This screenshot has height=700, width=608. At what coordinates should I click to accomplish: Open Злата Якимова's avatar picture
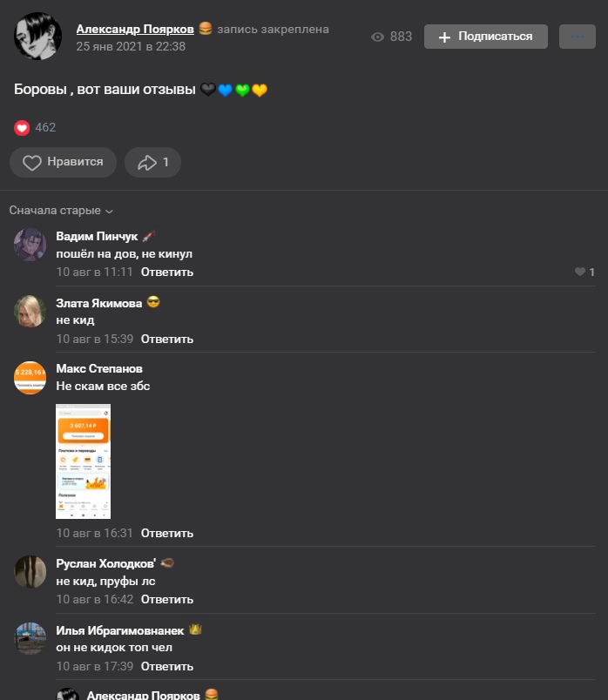[30, 311]
